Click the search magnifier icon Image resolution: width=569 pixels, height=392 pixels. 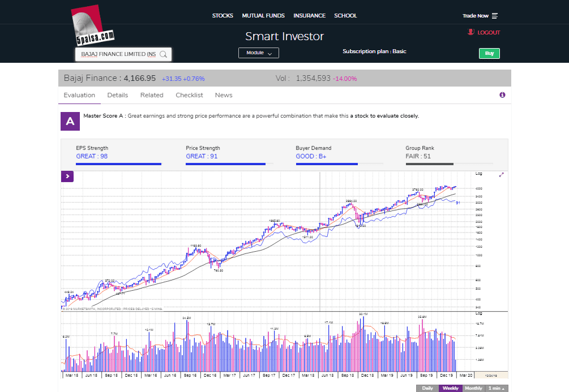tap(163, 54)
